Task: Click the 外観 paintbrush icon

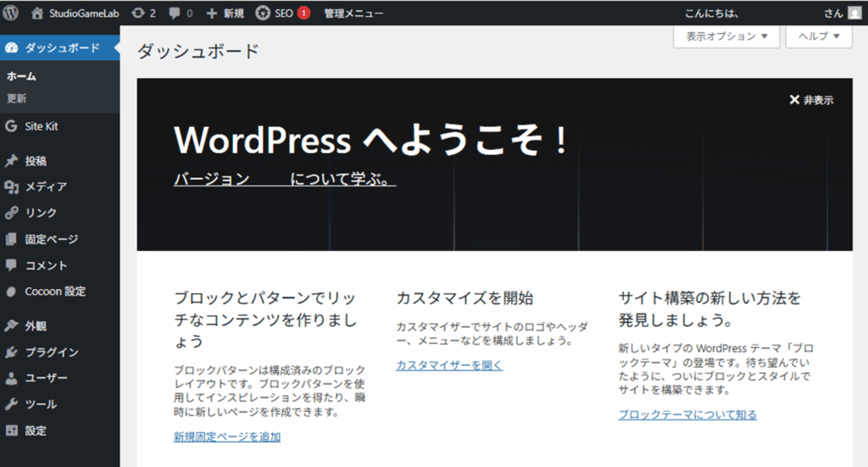Action: point(11,325)
